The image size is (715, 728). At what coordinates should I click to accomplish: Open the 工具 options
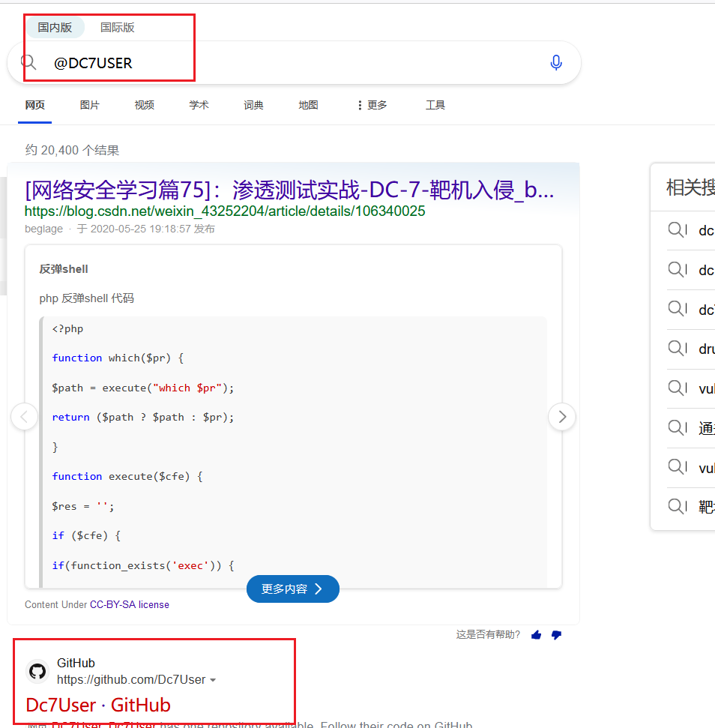(x=435, y=105)
